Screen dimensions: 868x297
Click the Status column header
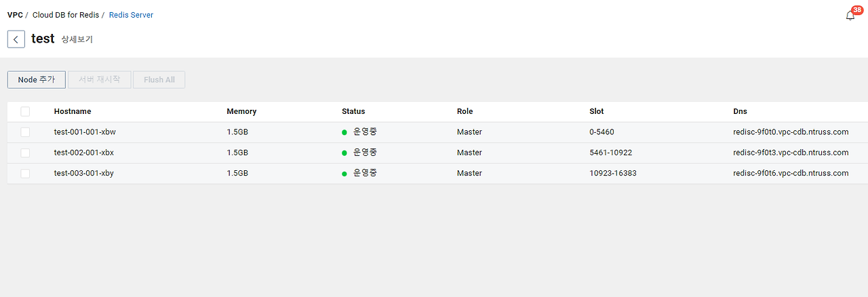pos(353,111)
